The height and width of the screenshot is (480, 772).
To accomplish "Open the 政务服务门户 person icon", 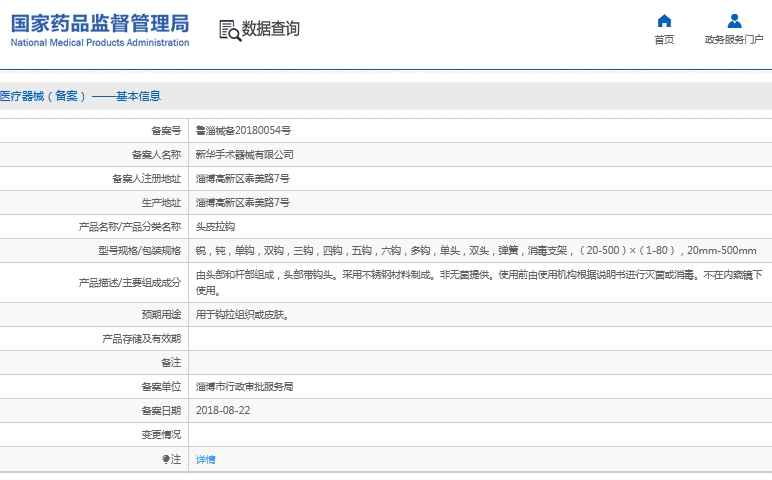I will coord(734,21).
